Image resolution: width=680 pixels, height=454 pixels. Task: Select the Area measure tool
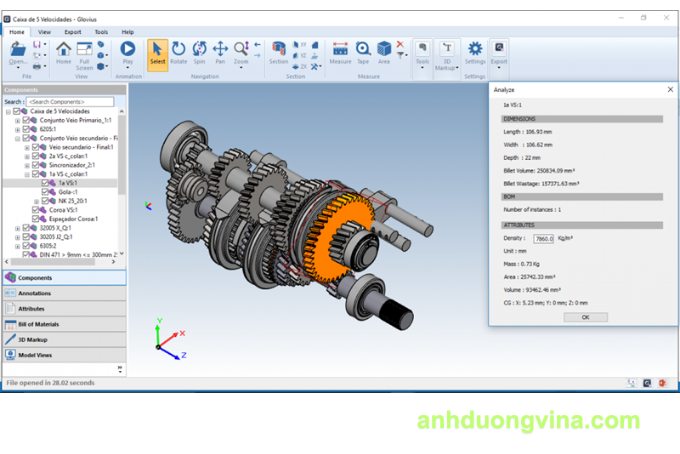384,52
